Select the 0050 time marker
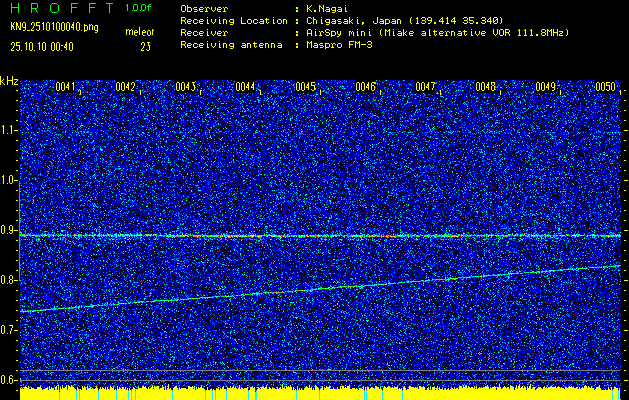The height and width of the screenshot is (400, 629). click(605, 87)
